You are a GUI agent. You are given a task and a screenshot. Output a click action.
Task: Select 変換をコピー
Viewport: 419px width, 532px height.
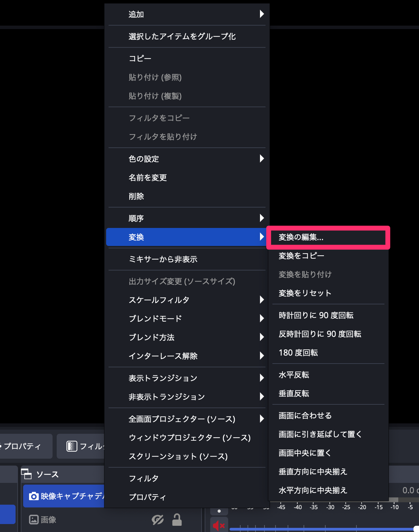[x=328, y=256]
